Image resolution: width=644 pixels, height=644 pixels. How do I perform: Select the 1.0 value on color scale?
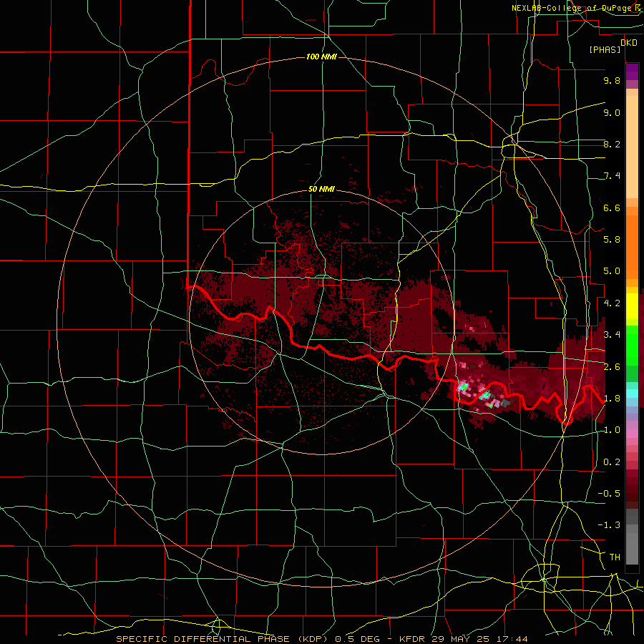click(612, 430)
